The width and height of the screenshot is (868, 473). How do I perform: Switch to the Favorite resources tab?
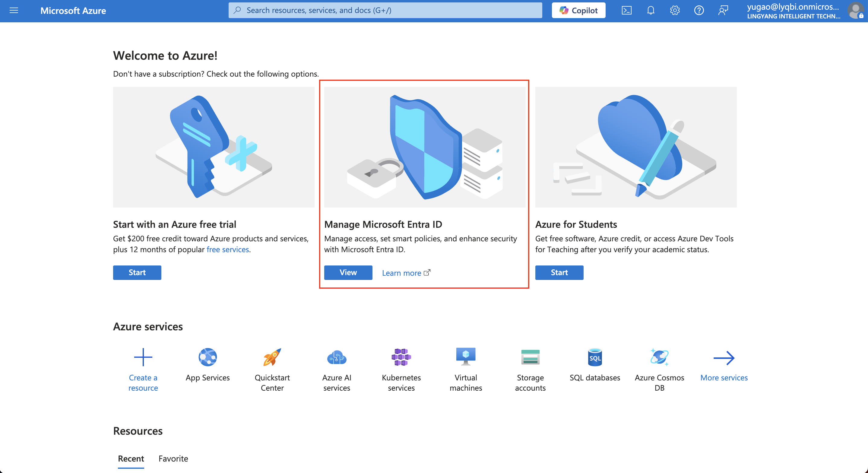click(173, 459)
